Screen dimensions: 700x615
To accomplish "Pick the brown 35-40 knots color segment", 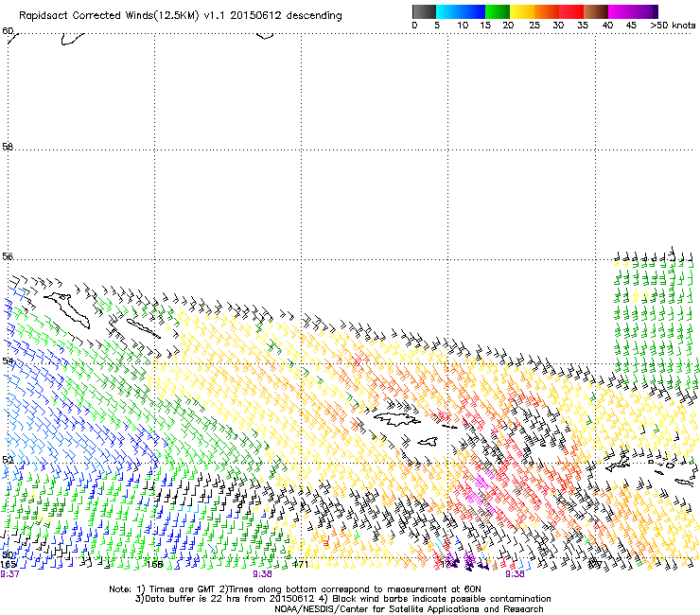I will pos(596,11).
